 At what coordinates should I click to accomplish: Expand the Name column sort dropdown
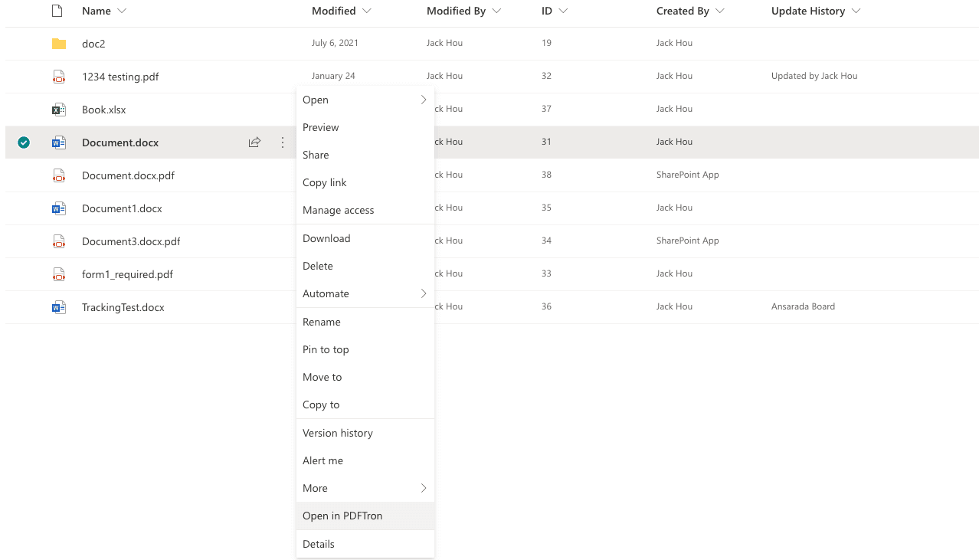coord(123,11)
